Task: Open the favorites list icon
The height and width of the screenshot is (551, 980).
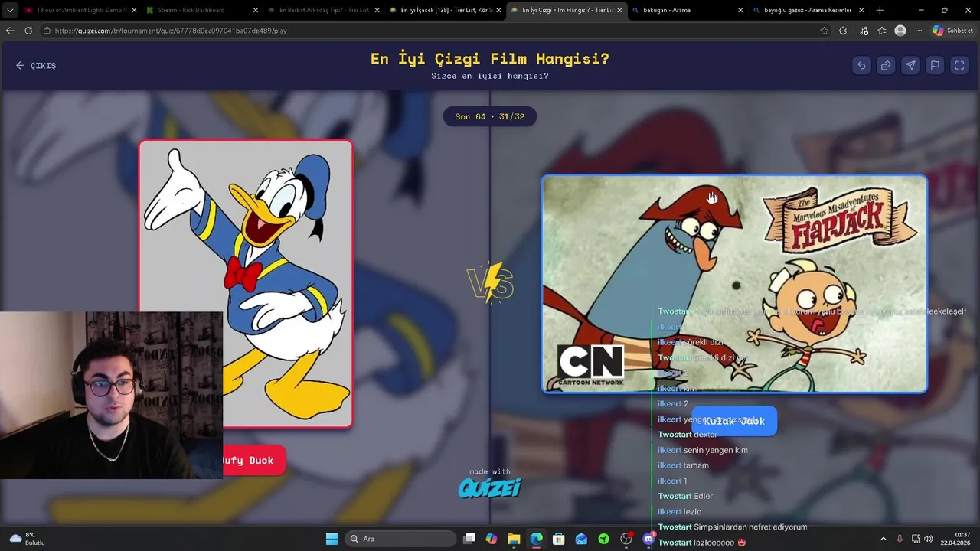Action: pos(882,31)
